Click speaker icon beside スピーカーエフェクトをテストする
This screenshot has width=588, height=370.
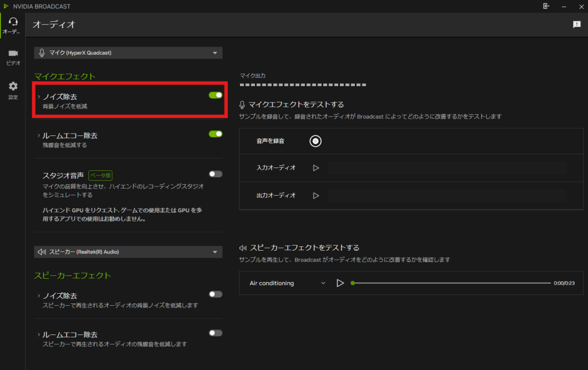point(243,248)
